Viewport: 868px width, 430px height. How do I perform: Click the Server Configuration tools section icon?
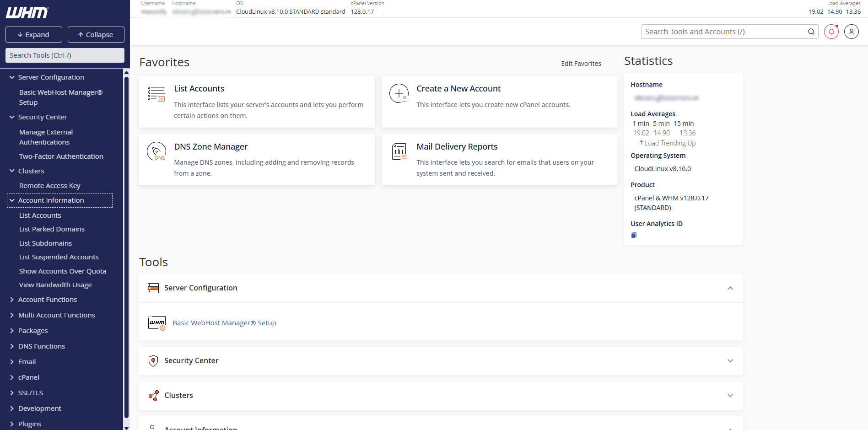(153, 288)
